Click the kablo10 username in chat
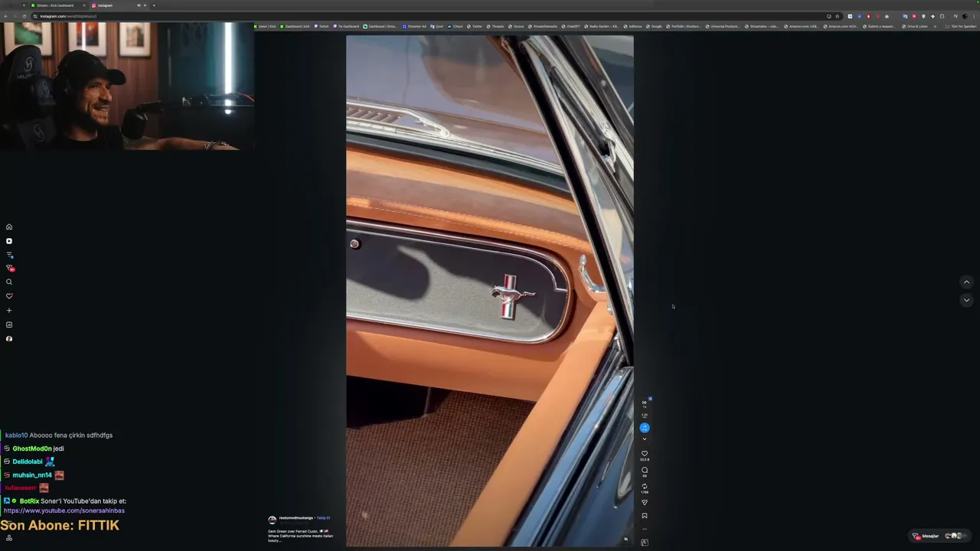 click(16, 435)
